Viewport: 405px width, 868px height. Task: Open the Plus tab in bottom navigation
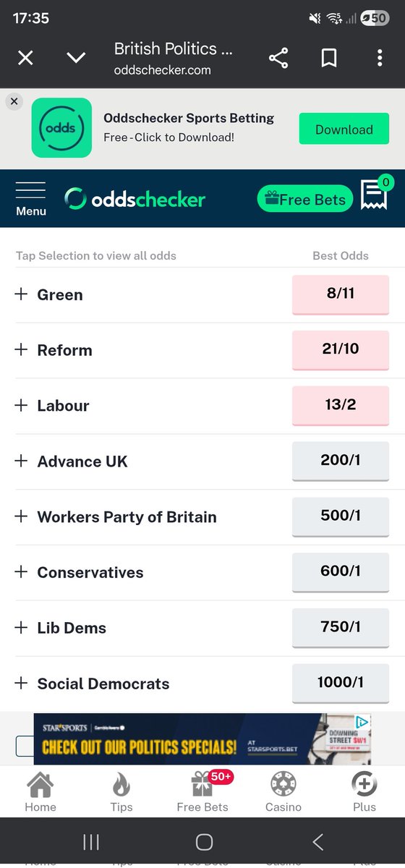tap(364, 792)
